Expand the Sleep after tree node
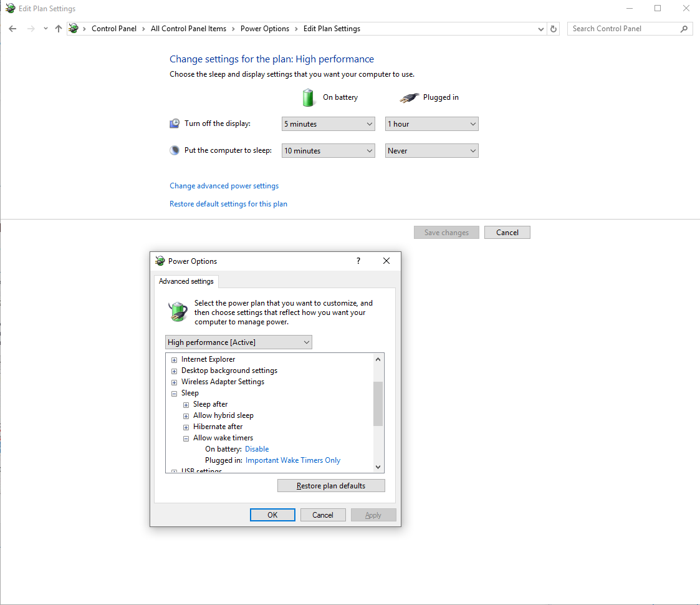This screenshot has width=700, height=605. (186, 405)
